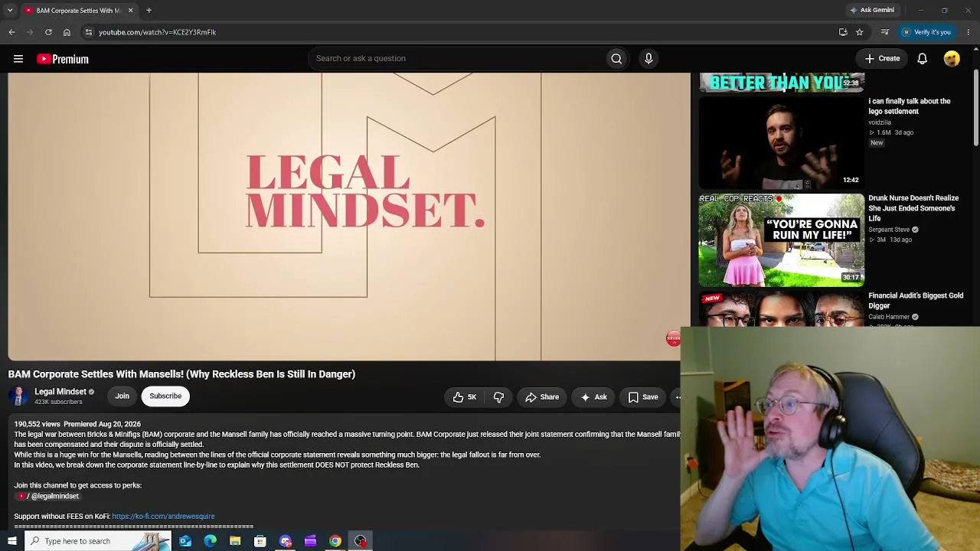Screen dimensions: 980x551
Task: Open the OBS Studio taskbar icon
Action: [x=361, y=541]
